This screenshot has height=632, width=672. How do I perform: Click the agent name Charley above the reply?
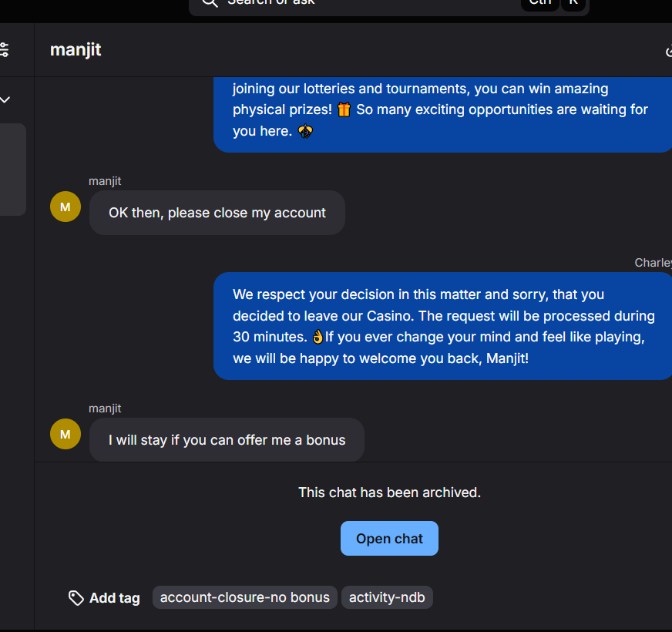[652, 263]
